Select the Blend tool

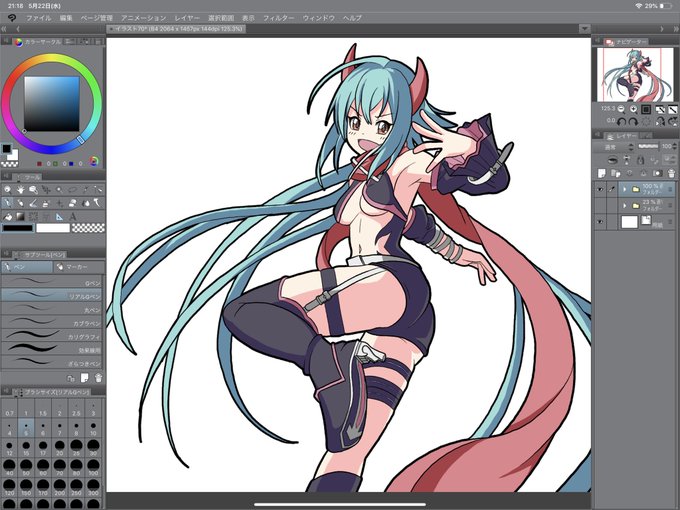click(x=85, y=203)
